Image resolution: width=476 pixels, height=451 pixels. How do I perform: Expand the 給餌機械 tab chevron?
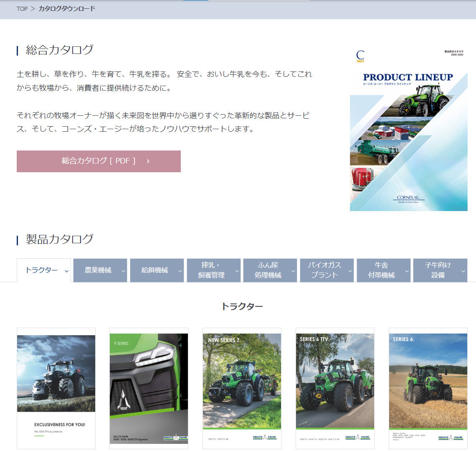tap(180, 271)
